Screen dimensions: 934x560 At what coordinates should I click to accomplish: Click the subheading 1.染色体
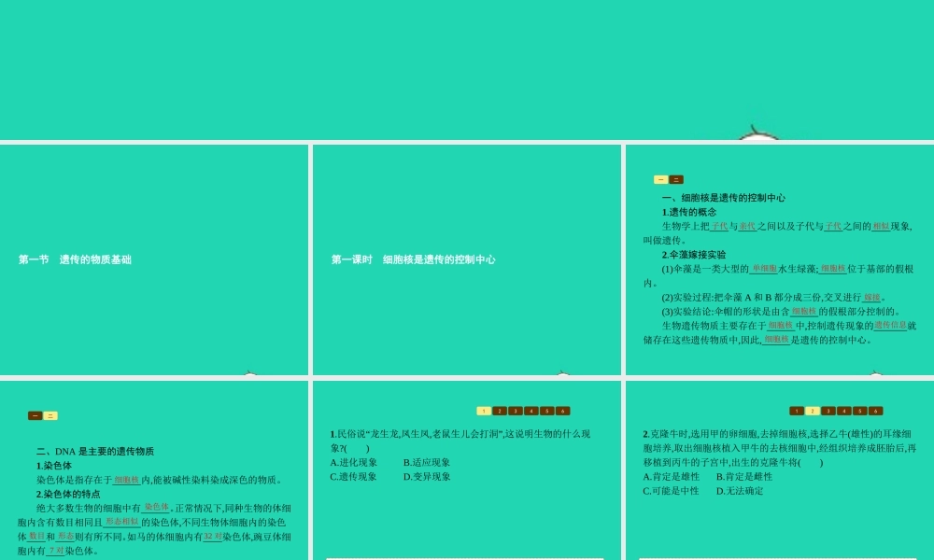point(54,466)
